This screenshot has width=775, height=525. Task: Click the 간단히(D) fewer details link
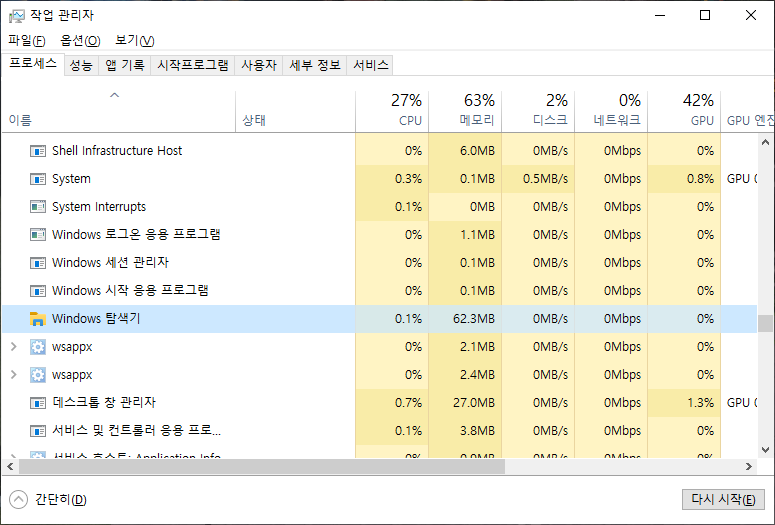[61, 500]
